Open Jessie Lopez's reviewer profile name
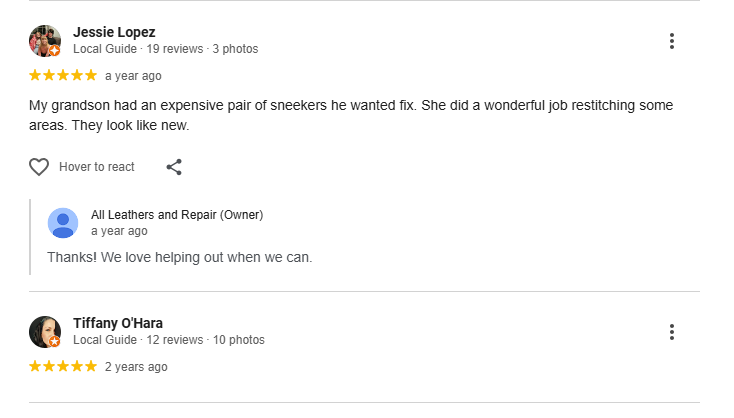This screenshot has width=734, height=418. pos(114,32)
